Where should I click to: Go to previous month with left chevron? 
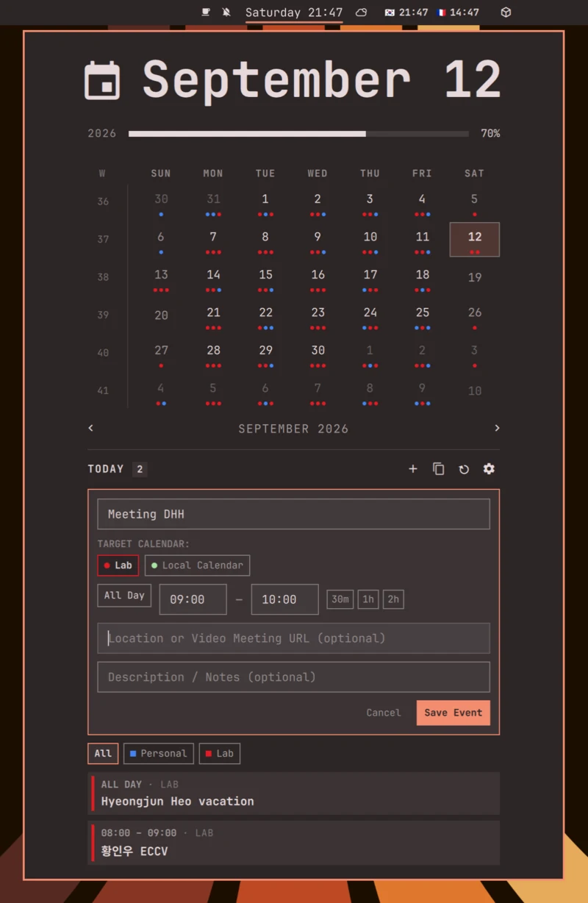91,428
